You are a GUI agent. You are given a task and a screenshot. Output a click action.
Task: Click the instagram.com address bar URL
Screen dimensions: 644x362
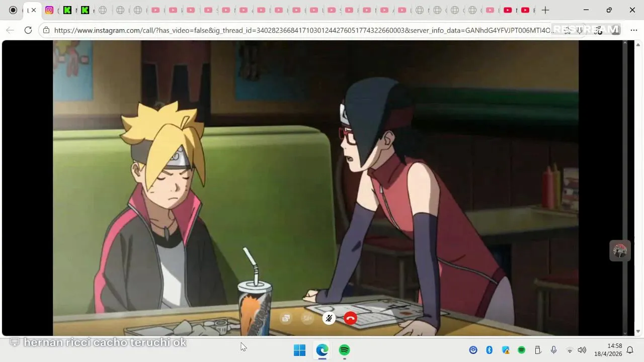coord(304,30)
